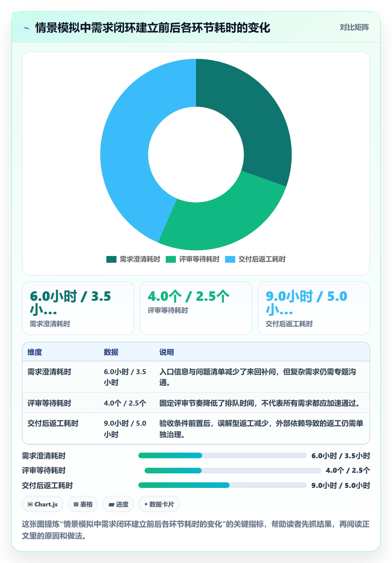
Task: Click table cell 4.0个 / 2.5个
Action: [x=125, y=403]
